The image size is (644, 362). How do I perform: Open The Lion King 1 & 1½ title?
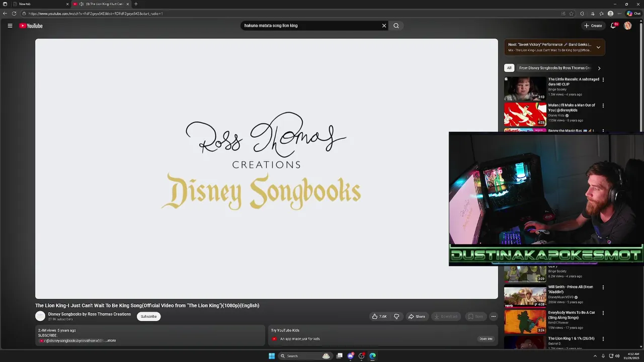571,339
